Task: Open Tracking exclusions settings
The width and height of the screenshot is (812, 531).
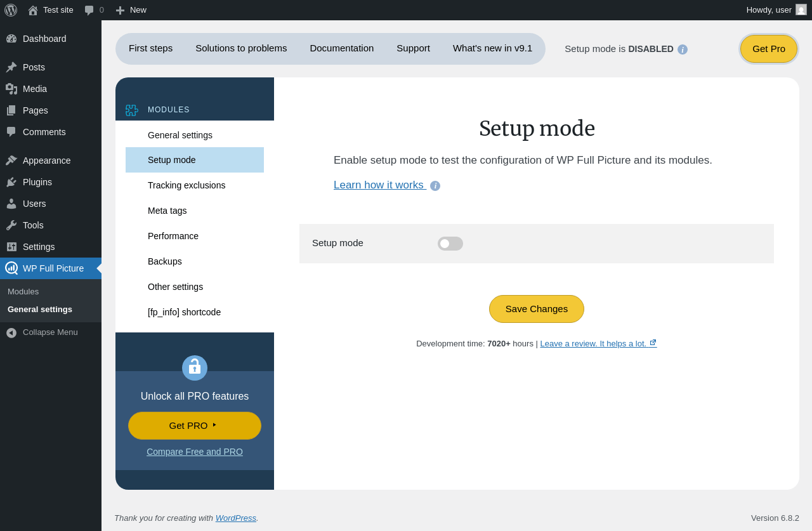Action: (195, 185)
